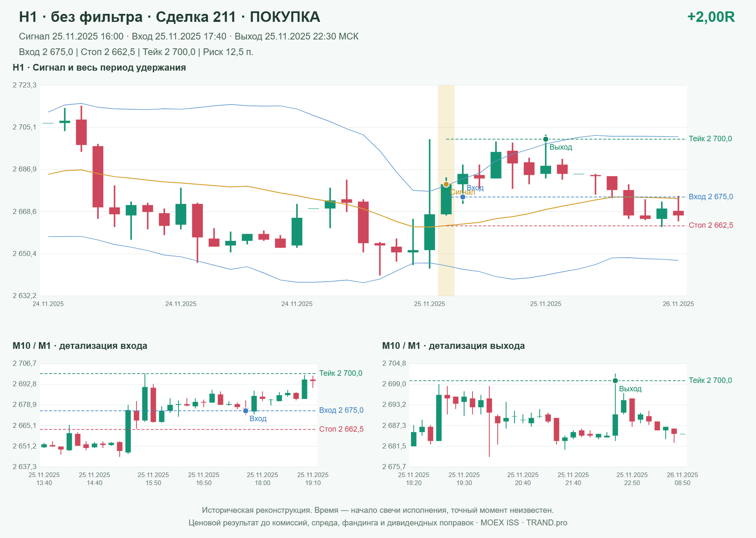Click the '25.11.2025 22:50' time axis label
Viewport: 756px width, 538px height.
pyautogui.click(x=632, y=479)
